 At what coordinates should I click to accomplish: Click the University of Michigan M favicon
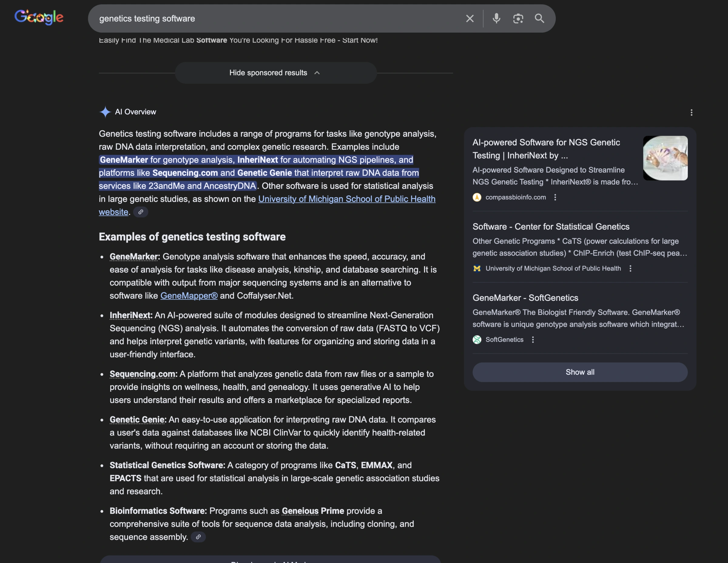[477, 269]
